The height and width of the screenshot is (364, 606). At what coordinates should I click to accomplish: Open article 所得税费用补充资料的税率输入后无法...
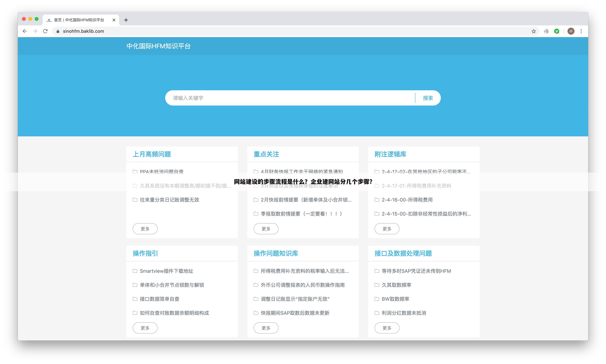pyautogui.click(x=304, y=271)
